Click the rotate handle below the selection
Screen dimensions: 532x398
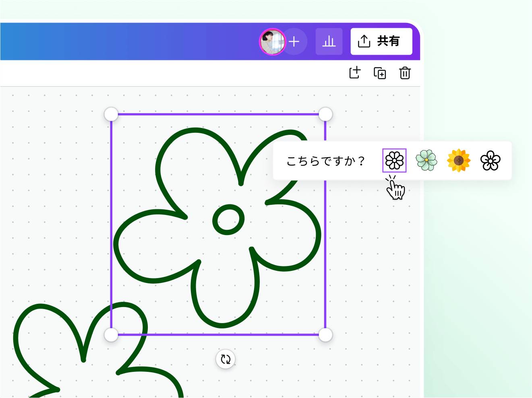tap(226, 359)
